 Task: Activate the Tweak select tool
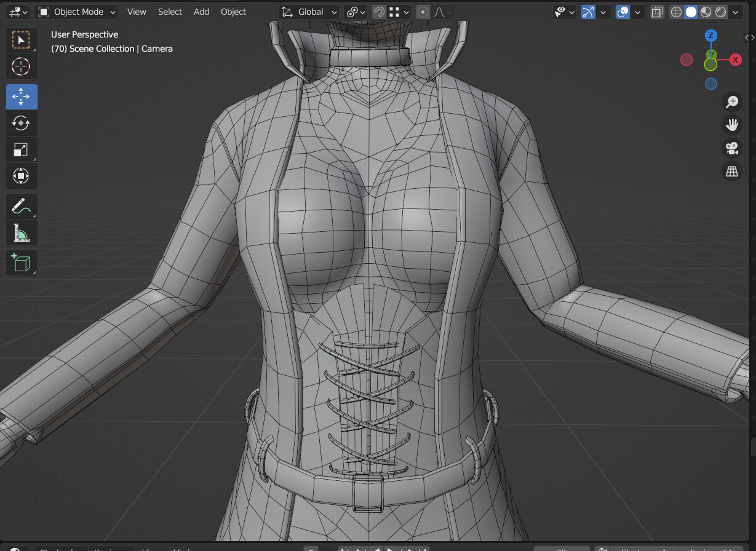(x=21, y=40)
